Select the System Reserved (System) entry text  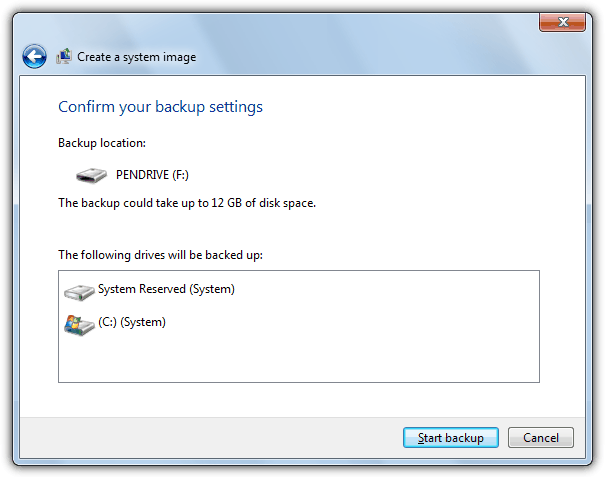[166, 290]
